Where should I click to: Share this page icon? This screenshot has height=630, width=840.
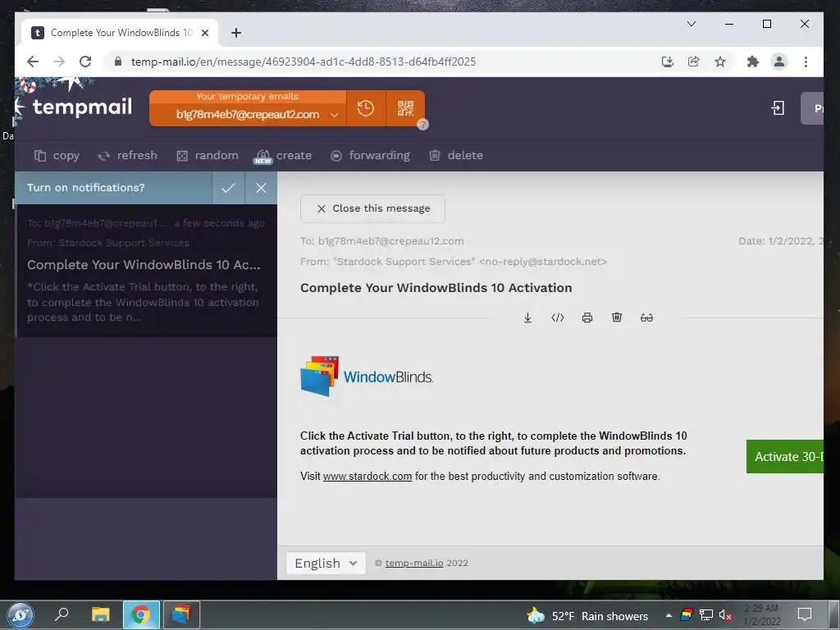tap(693, 62)
